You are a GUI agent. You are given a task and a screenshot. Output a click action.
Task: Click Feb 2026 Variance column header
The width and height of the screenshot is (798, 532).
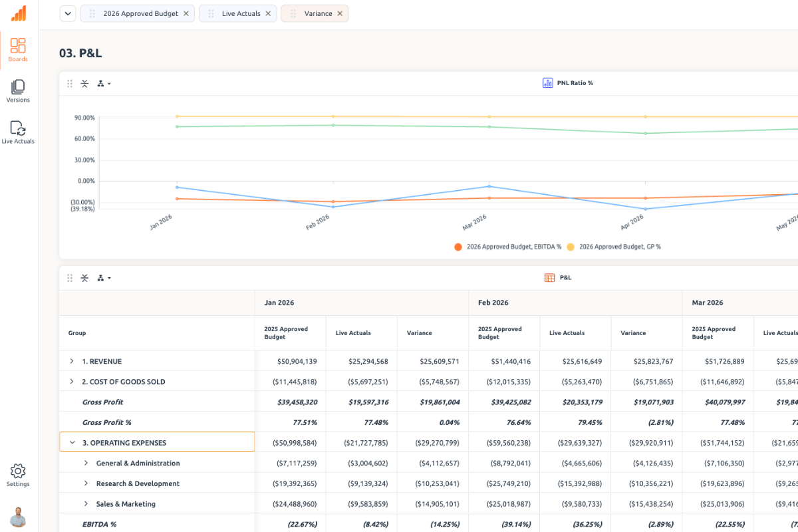646,333
